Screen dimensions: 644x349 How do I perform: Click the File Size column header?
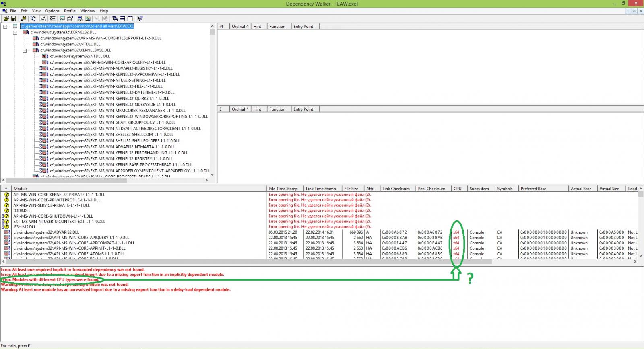tap(351, 189)
